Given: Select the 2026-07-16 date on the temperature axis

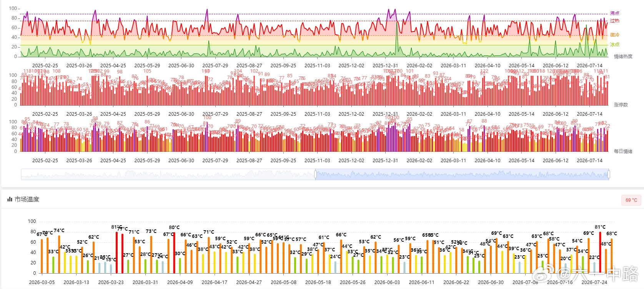Looking at the screenshot, I should coord(560,282).
